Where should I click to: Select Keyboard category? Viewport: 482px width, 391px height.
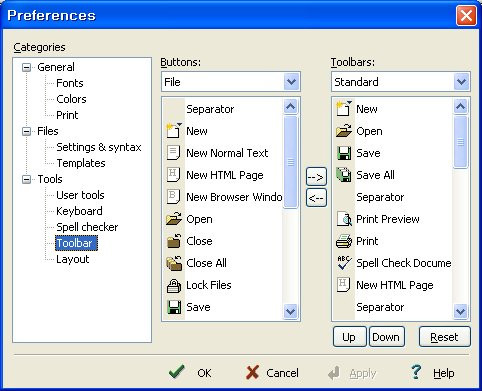pyautogui.click(x=79, y=211)
